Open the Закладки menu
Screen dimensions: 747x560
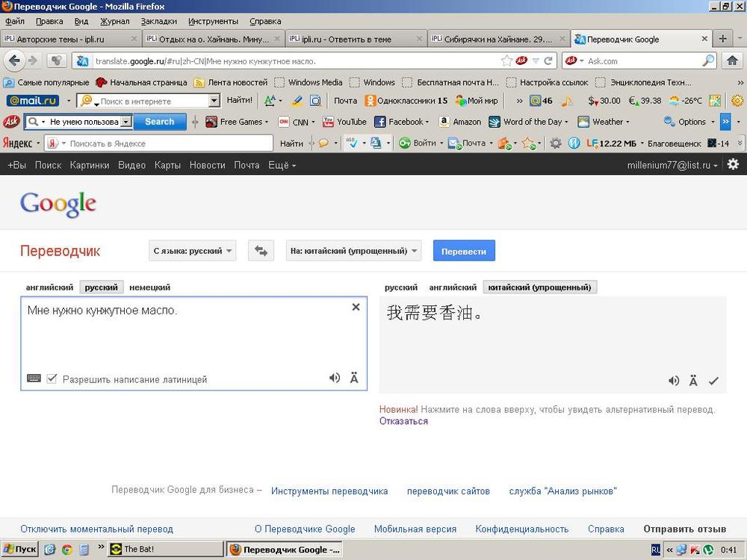(158, 21)
